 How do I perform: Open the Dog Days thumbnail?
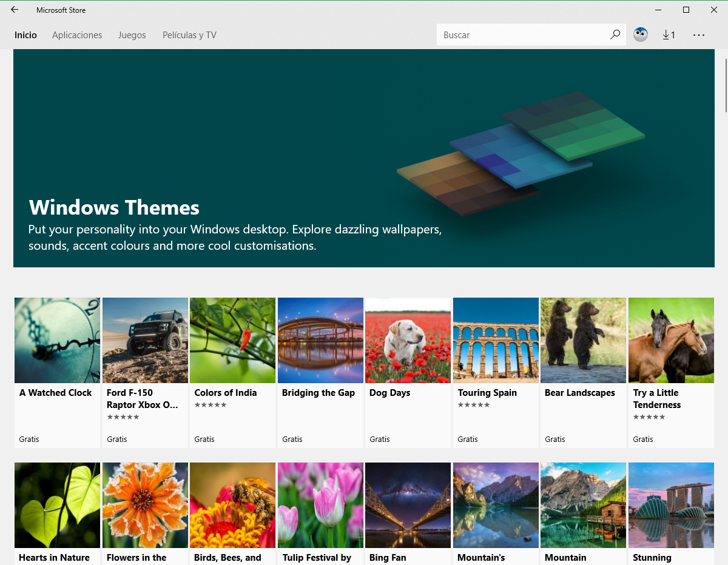tap(408, 340)
